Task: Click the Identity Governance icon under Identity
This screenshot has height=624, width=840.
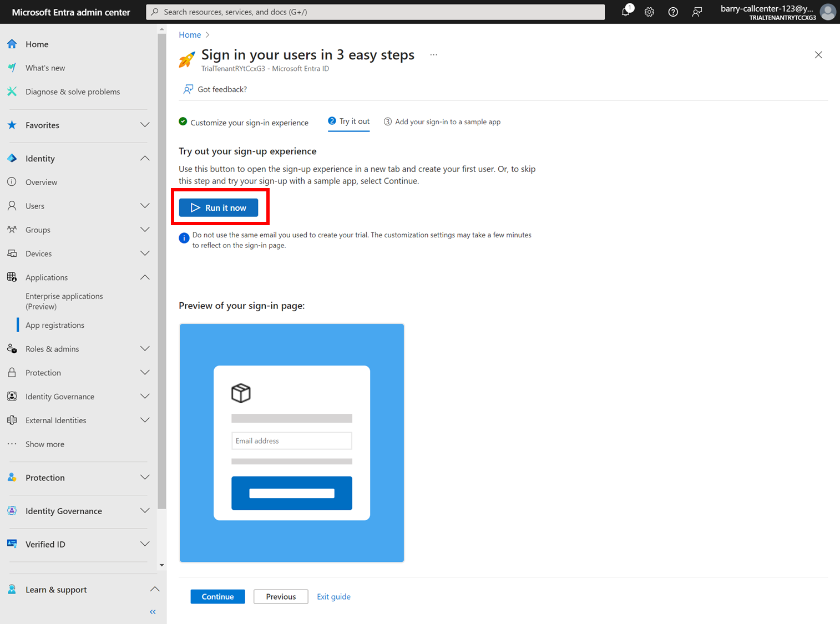Action: click(12, 397)
